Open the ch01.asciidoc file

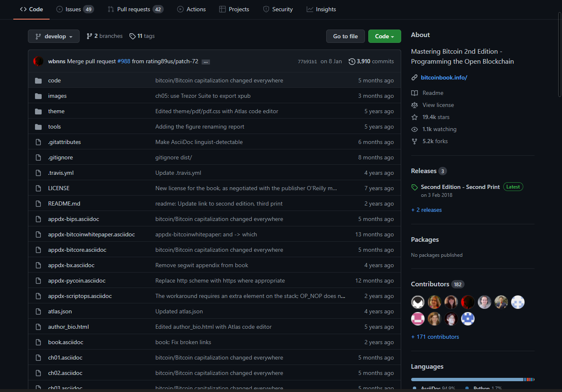[65, 358]
